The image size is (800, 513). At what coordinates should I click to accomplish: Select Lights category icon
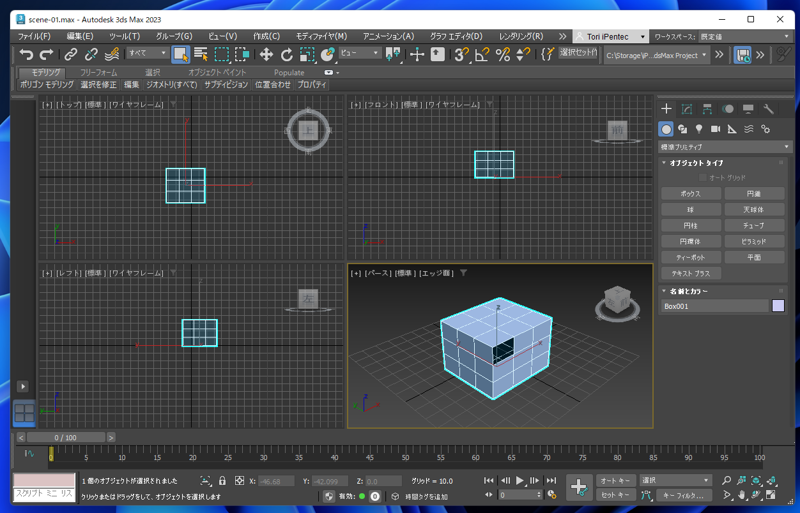tap(699, 129)
